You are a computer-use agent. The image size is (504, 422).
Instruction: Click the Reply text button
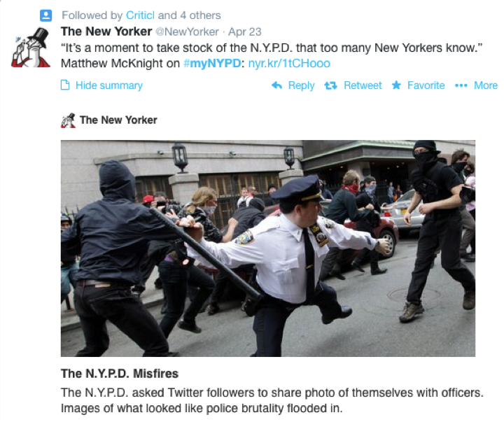301,85
